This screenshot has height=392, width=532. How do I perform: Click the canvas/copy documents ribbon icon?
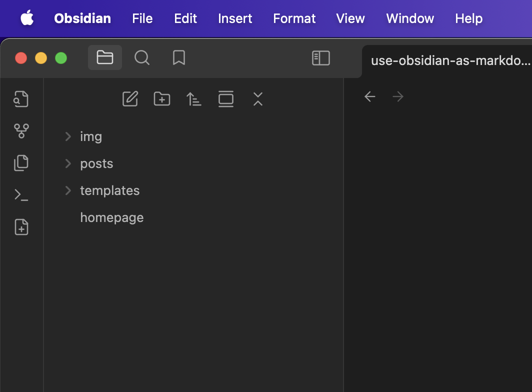[x=21, y=163]
